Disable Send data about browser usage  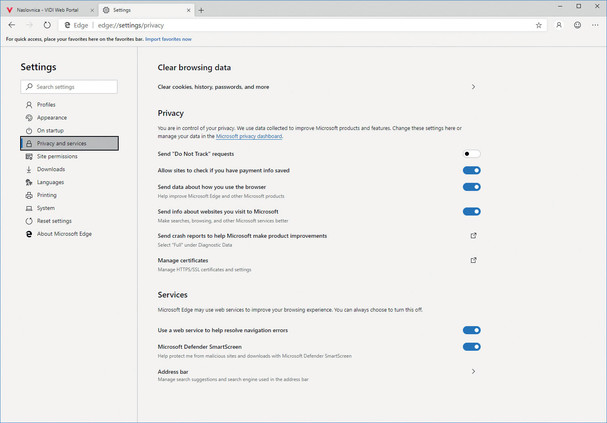(x=472, y=187)
